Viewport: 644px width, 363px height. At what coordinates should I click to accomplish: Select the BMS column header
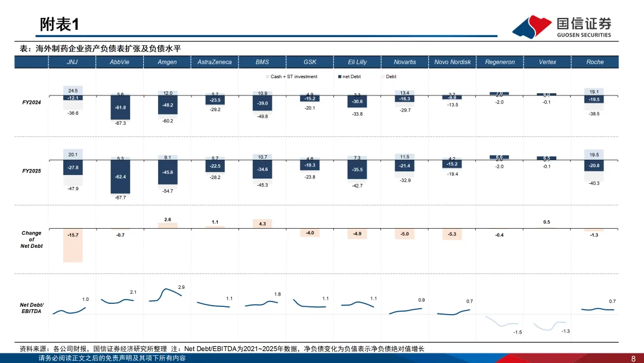point(262,62)
